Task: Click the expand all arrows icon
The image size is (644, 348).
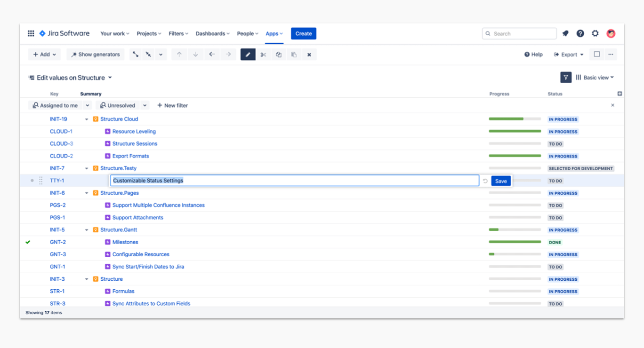Action: tap(136, 55)
